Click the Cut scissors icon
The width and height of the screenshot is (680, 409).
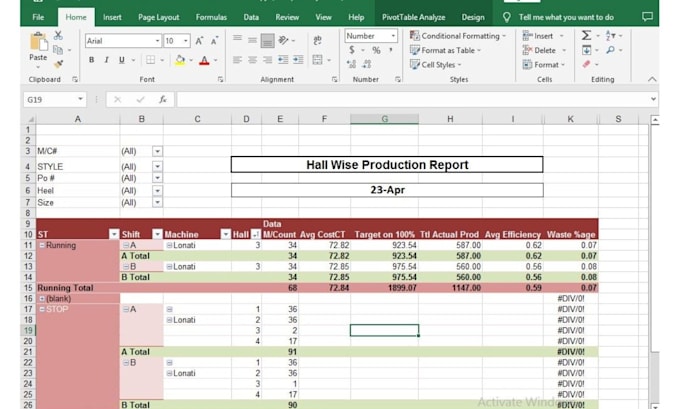pyautogui.click(x=58, y=36)
